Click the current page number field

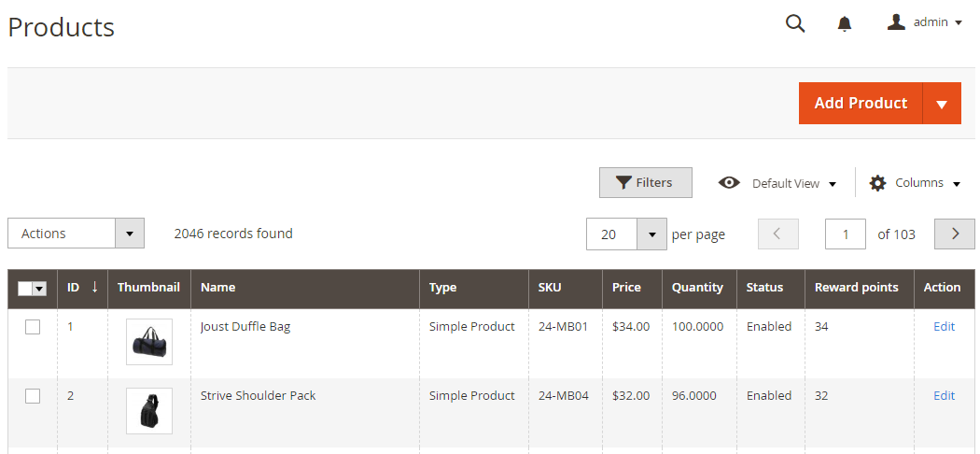pos(846,234)
